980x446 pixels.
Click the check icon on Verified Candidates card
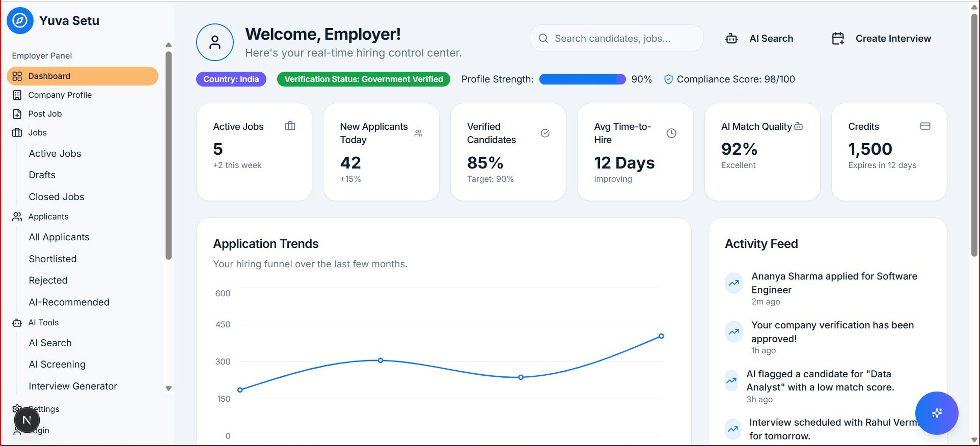pos(545,133)
